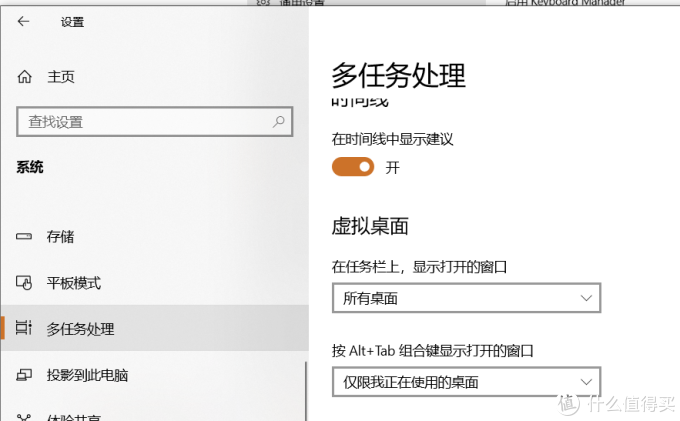
Task: Click the search magnifier icon
Action: pyautogui.click(x=278, y=122)
